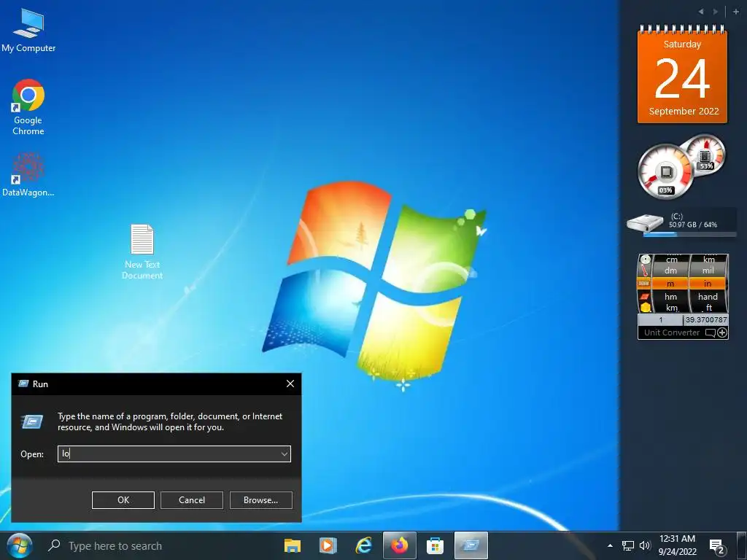Open the media player taskbar icon
This screenshot has width=747, height=560.
(328, 545)
